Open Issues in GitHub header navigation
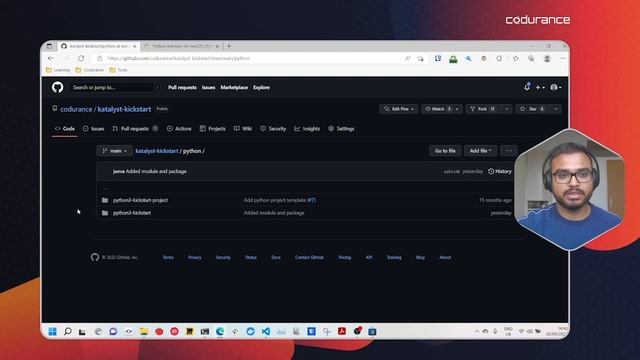The height and width of the screenshot is (360, 640). (x=209, y=87)
